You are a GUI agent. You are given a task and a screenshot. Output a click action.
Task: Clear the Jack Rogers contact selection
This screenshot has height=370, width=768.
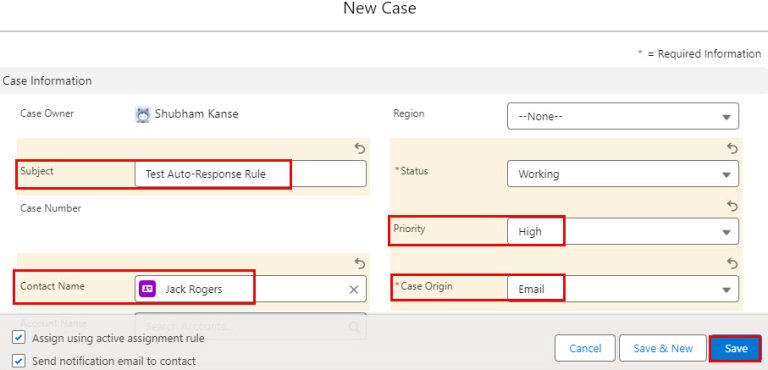coord(354,290)
